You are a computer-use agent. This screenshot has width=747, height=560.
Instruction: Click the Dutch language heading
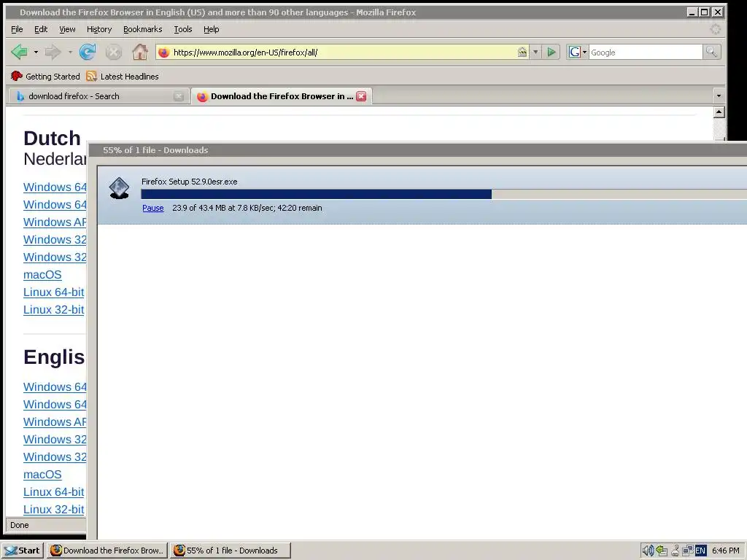[x=53, y=138]
